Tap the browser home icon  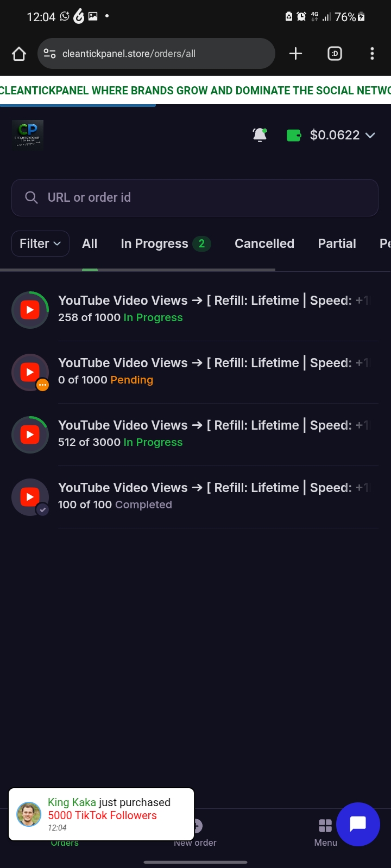(19, 54)
